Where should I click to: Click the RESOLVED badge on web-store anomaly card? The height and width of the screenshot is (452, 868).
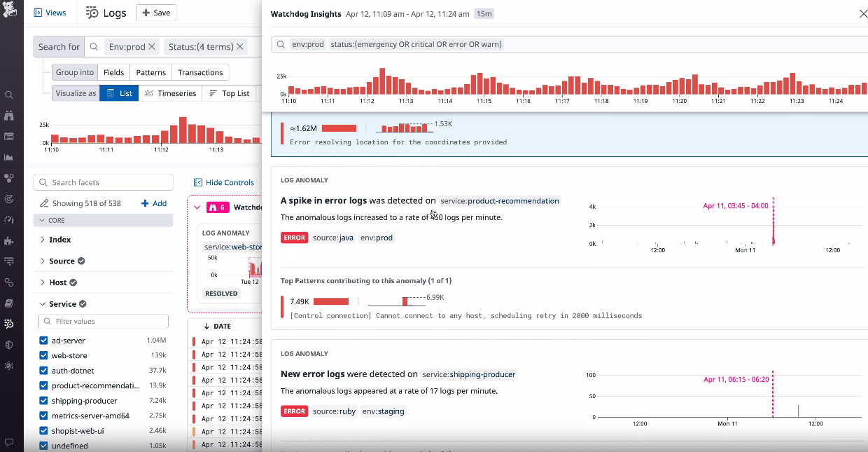click(x=221, y=293)
